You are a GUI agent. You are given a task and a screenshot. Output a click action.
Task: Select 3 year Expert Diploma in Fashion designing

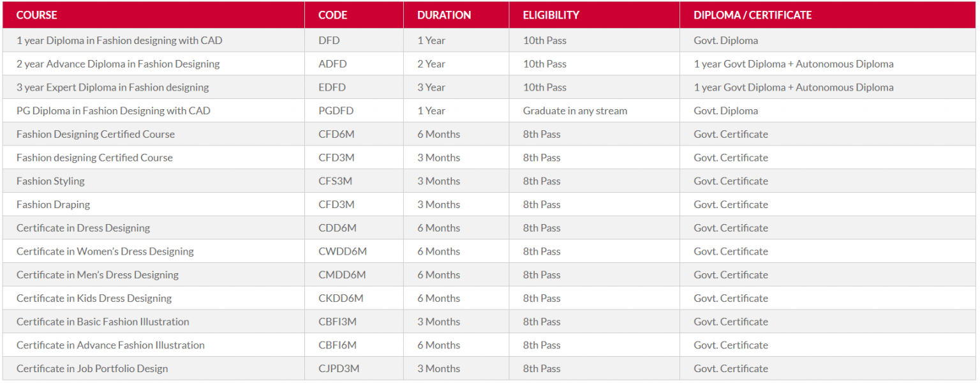coord(113,87)
